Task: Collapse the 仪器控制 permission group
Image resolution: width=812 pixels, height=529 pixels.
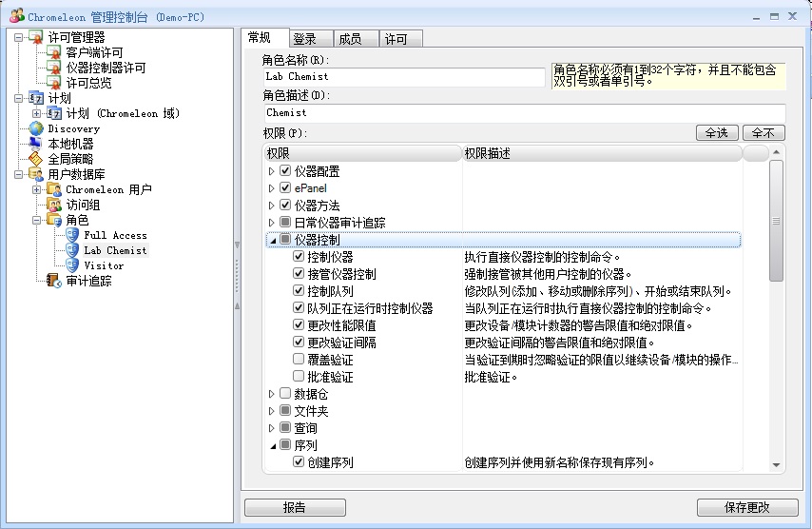Action: (x=272, y=241)
